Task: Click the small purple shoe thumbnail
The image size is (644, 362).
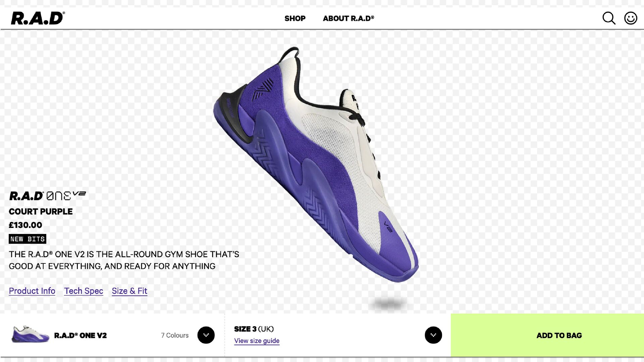Action: click(31, 334)
